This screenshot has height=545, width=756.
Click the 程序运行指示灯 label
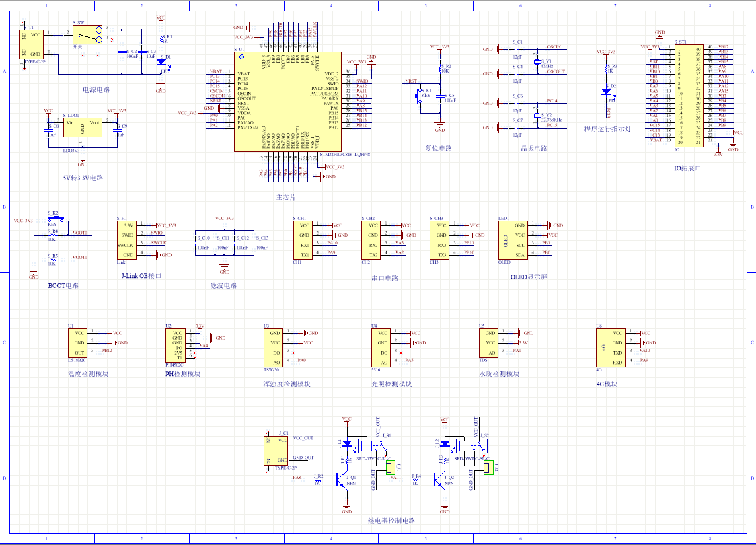pyautogui.click(x=607, y=129)
